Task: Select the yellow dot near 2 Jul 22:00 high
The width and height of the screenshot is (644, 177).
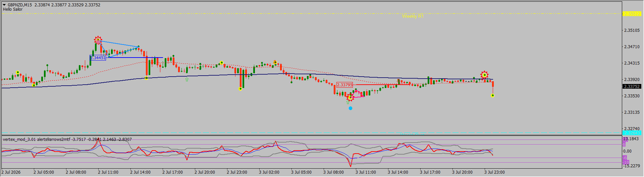Action: point(221,63)
